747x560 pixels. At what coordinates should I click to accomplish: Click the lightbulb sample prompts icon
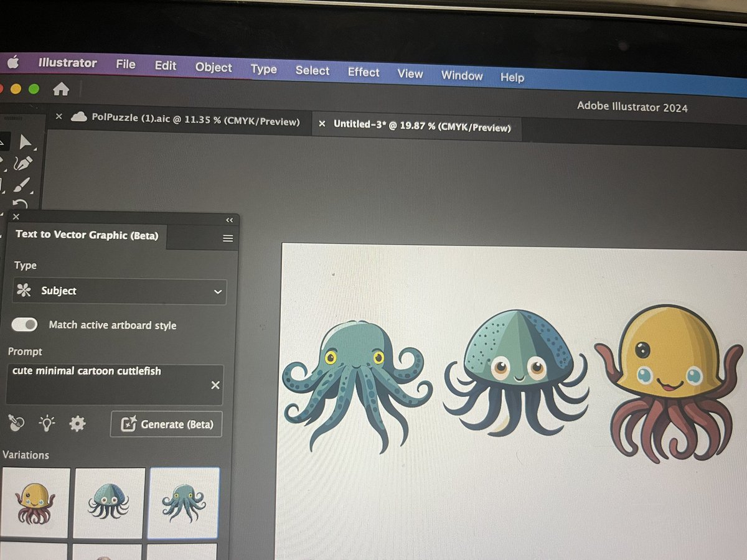pos(47,424)
